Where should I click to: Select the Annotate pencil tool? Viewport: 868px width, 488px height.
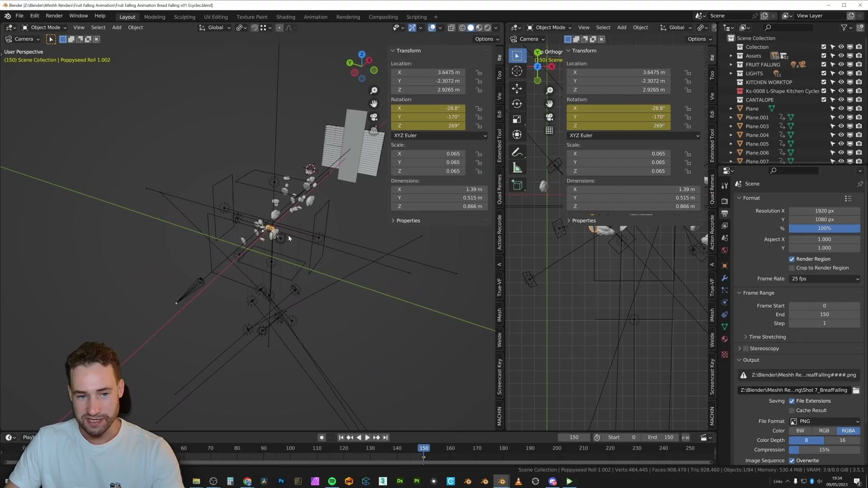(517, 153)
